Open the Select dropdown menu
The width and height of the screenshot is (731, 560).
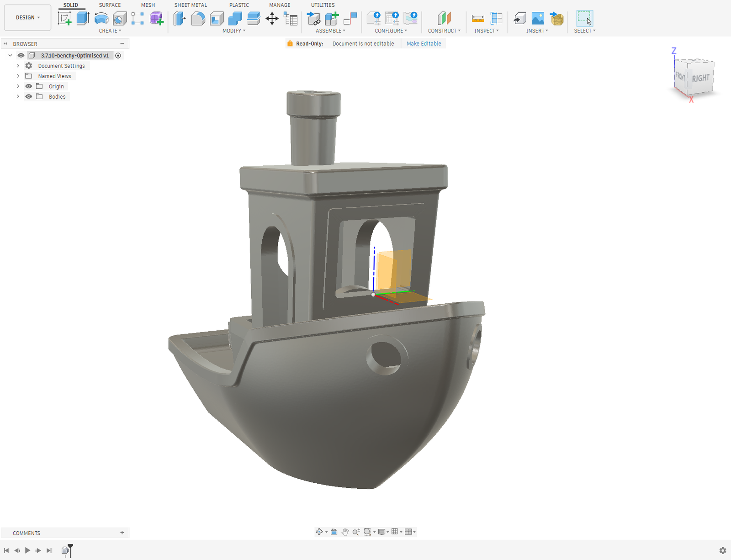(x=585, y=31)
